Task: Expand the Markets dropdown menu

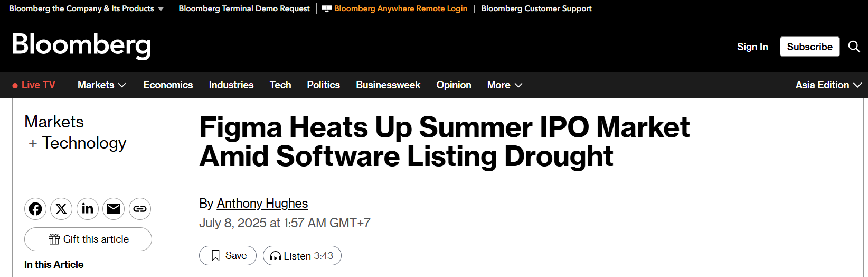Action: pos(101,85)
